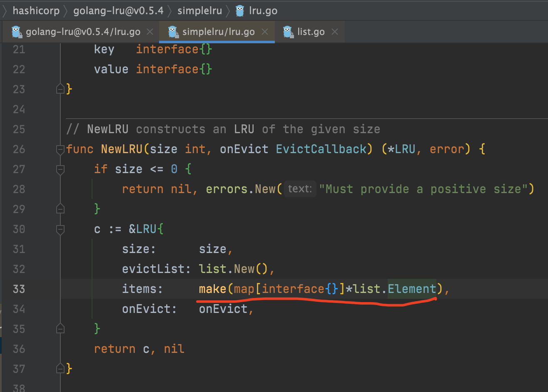Open the golang-lru@v0.5.4/lru.go tab
The height and width of the screenshot is (392, 548).
click(83, 32)
